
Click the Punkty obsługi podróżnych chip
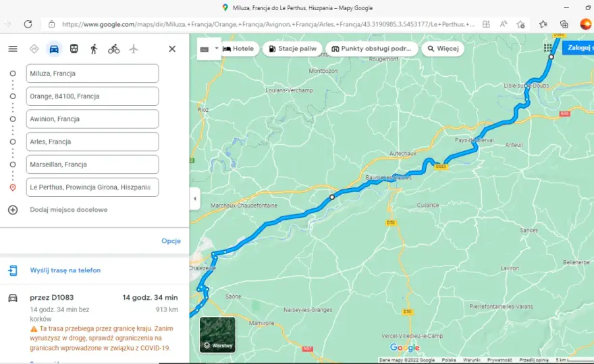point(371,49)
